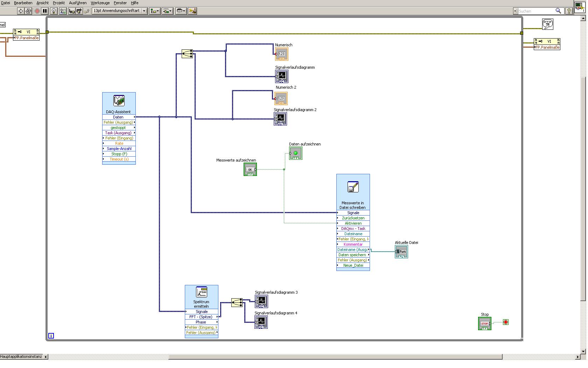Run the VI with the arrow button
The height and width of the screenshot is (368, 588).
click(x=21, y=11)
